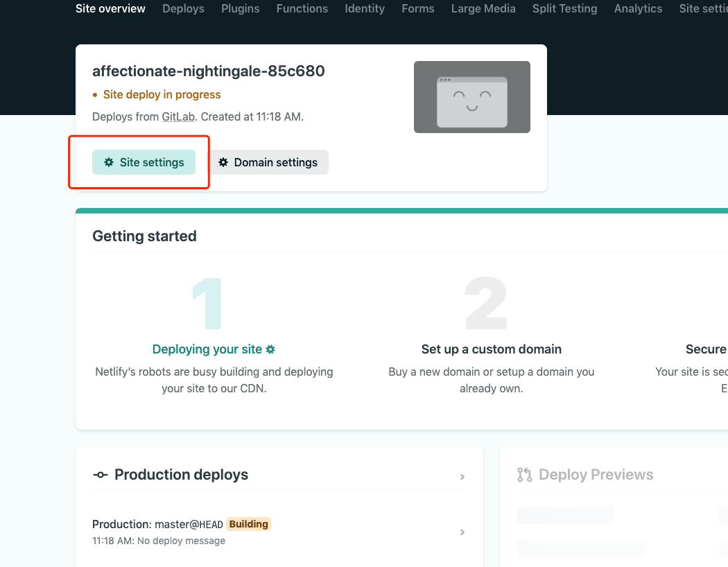The height and width of the screenshot is (567, 728).
Task: Open the Site overview tab
Action: 110,8
